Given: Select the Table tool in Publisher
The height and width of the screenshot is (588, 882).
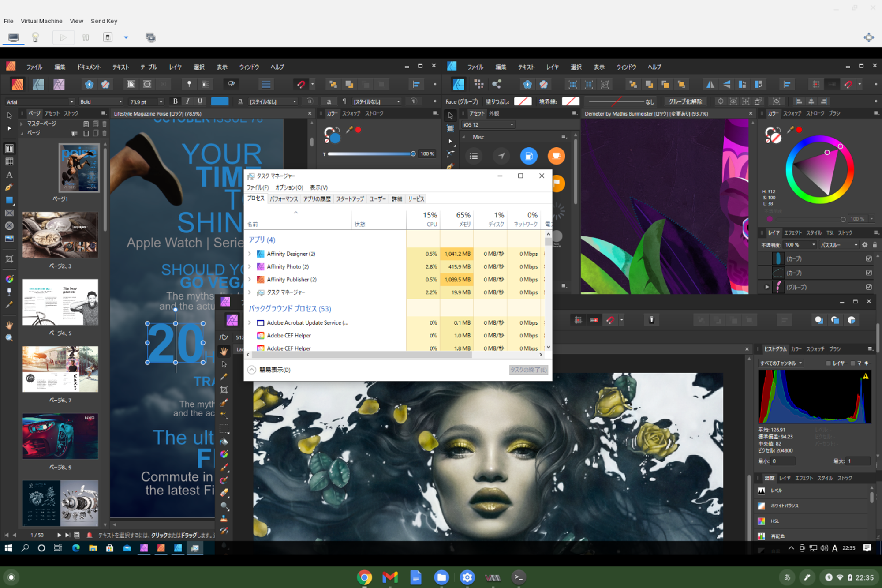Looking at the screenshot, I should point(9,161).
